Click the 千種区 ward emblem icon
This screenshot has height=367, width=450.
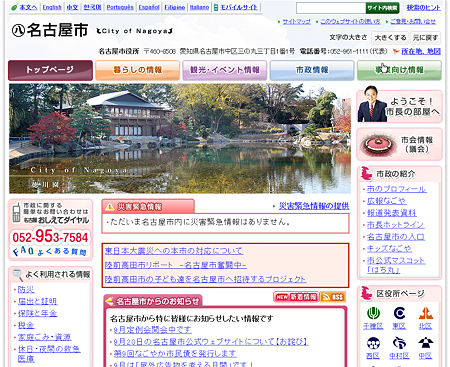[x=373, y=314]
